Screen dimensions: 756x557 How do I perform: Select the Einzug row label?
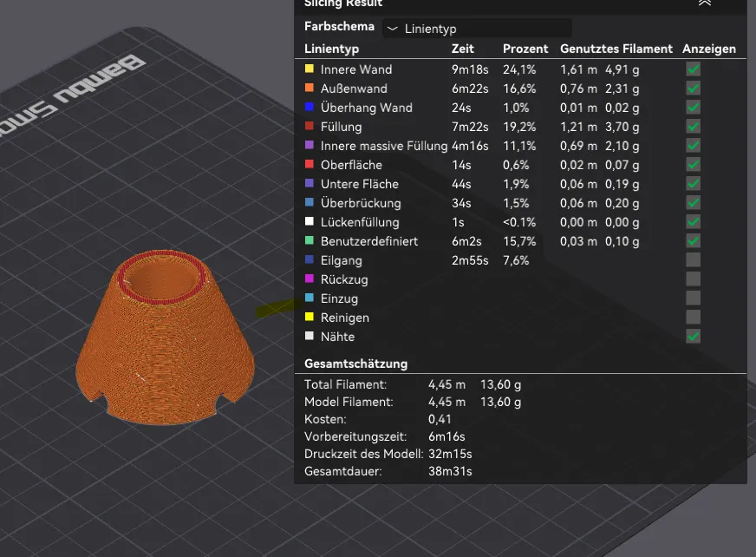coord(339,298)
